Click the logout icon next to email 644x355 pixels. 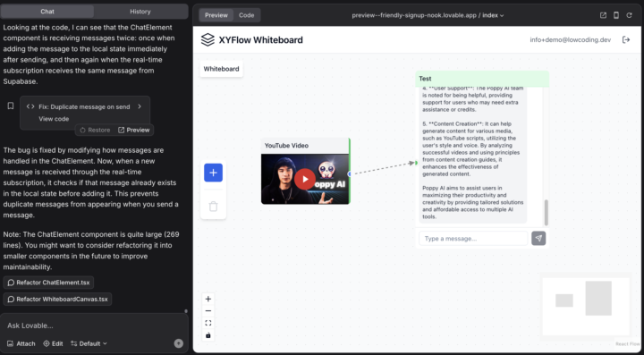point(626,40)
